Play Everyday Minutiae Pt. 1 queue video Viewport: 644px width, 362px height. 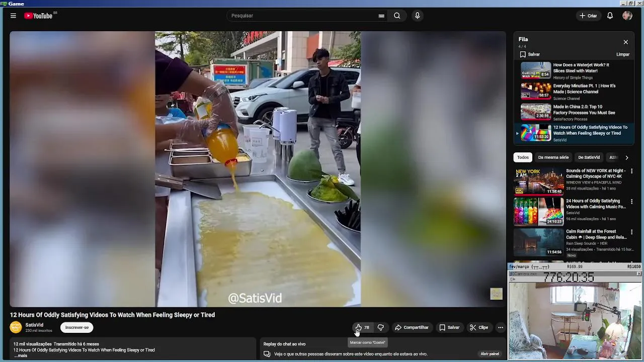[574, 92]
